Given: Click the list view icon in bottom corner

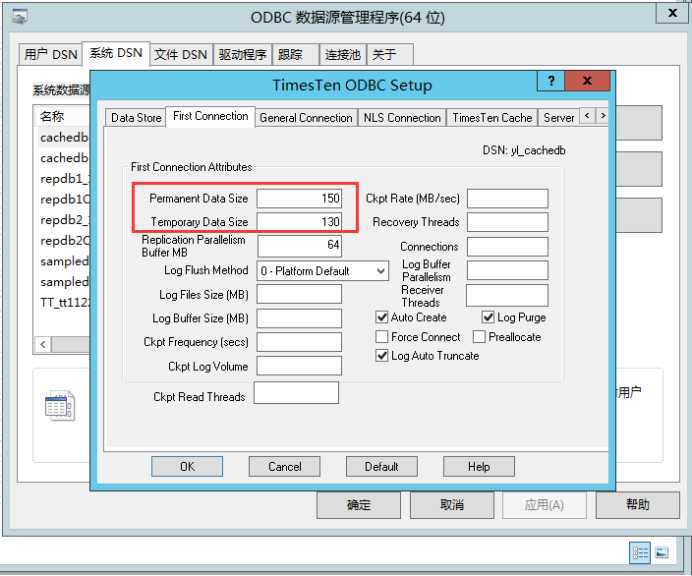Looking at the screenshot, I should click(639, 552).
